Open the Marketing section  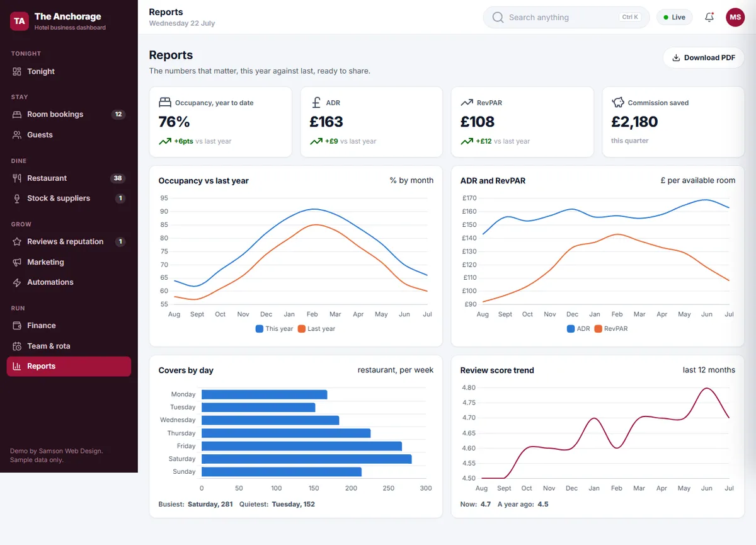pyautogui.click(x=69, y=262)
